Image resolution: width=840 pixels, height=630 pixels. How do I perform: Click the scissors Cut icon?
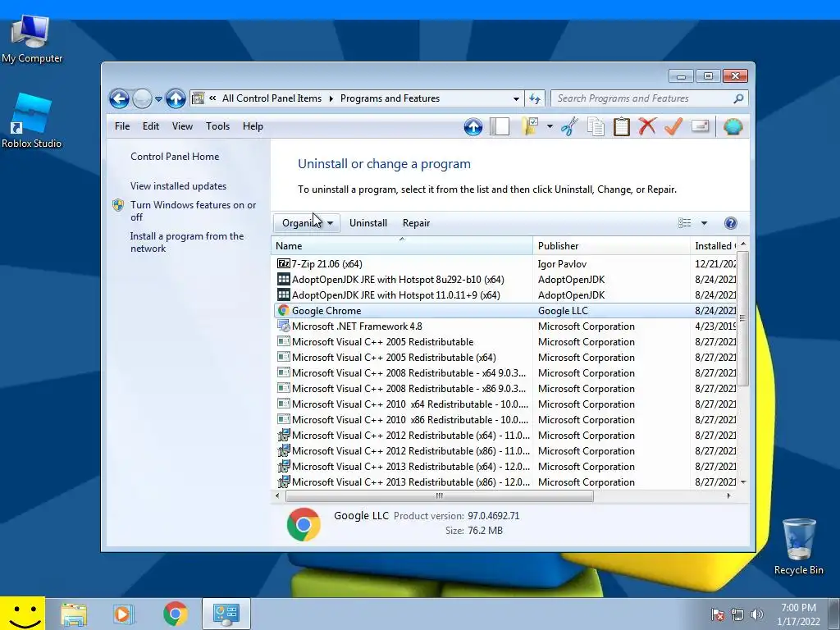tap(569, 127)
